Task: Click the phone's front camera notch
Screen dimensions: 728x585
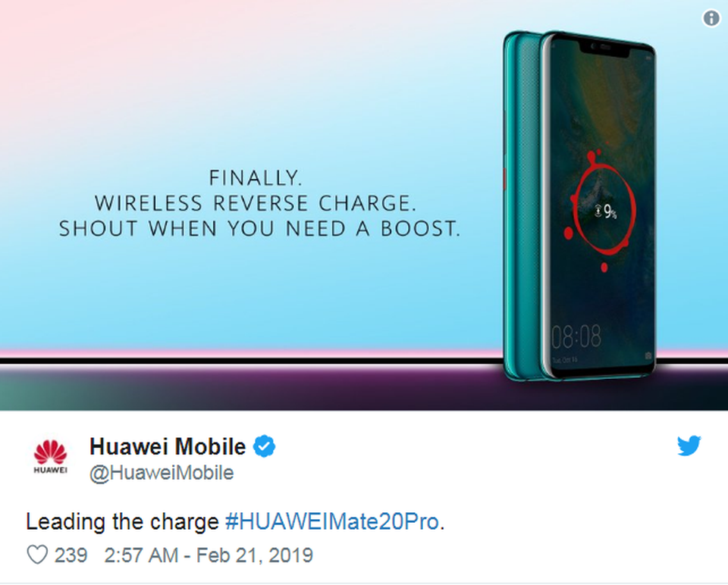Action: 604,48
